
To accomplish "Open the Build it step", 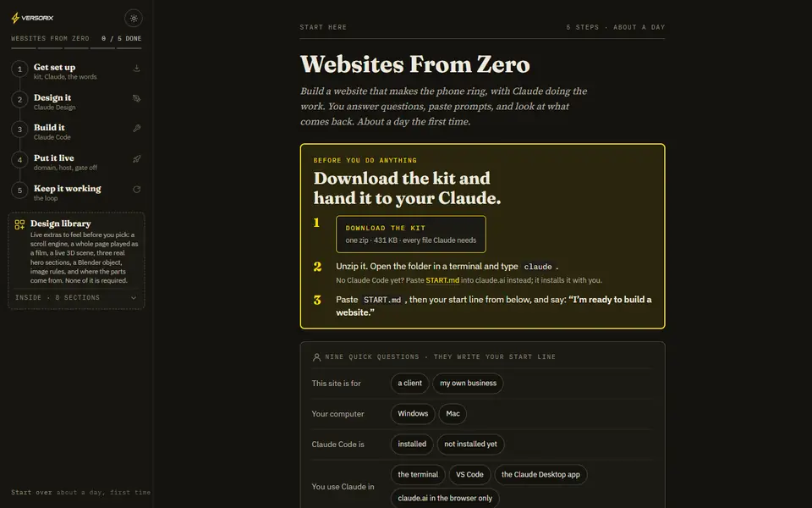I will click(x=76, y=131).
